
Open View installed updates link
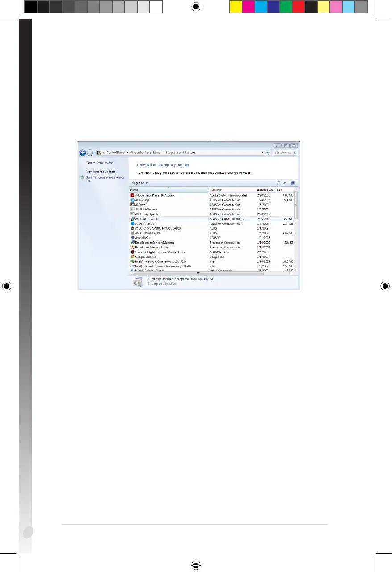101,172
